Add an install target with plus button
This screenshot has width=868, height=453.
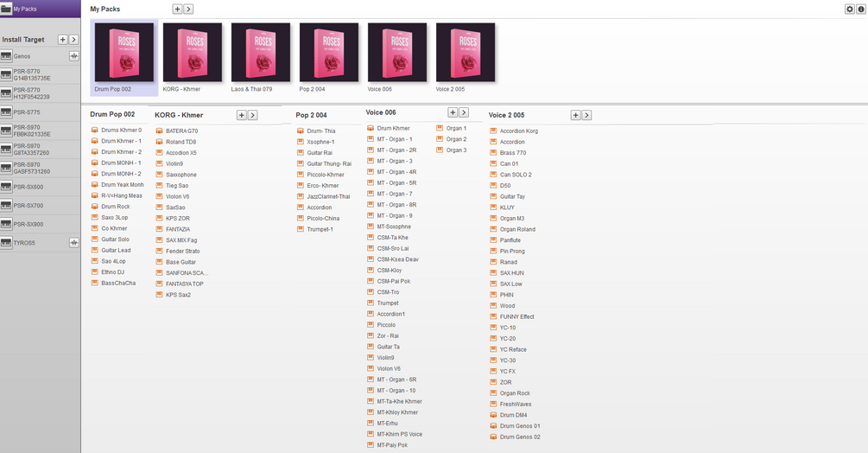(x=62, y=39)
